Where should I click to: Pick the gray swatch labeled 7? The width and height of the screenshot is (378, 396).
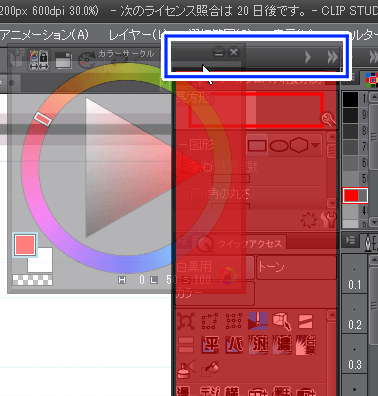coord(350,147)
